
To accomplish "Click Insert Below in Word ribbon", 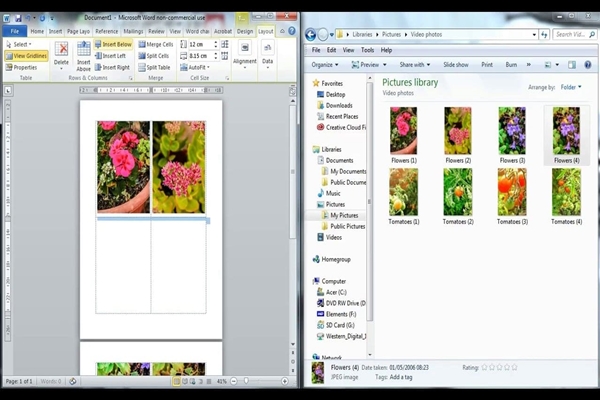I will coord(113,44).
